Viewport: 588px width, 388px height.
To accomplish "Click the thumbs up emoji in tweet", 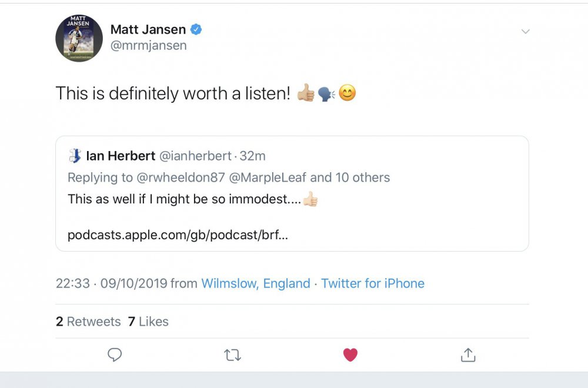I will point(306,93).
